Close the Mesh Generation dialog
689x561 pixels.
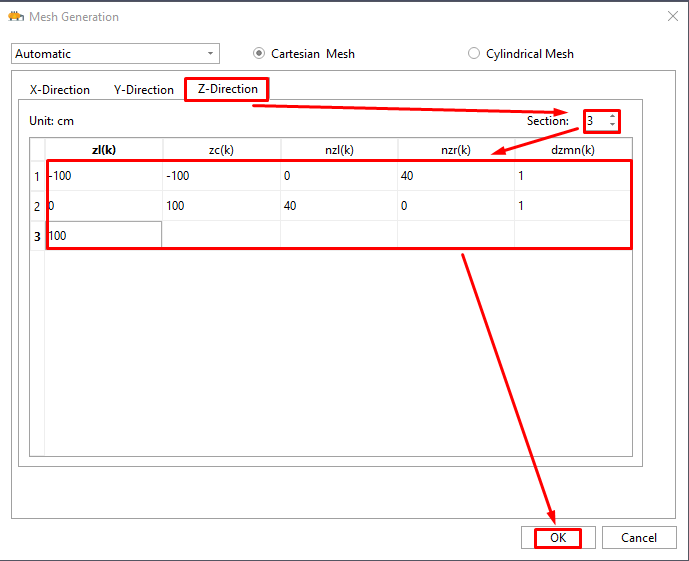pos(671,16)
